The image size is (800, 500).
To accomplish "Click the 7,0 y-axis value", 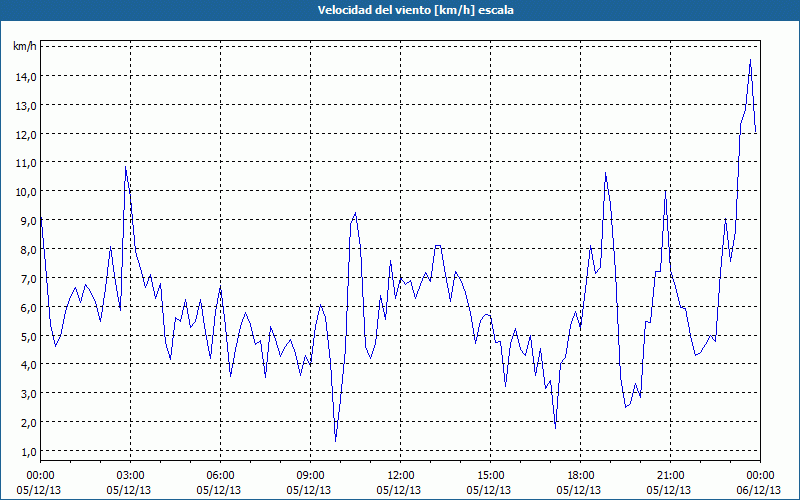I will [28, 279].
